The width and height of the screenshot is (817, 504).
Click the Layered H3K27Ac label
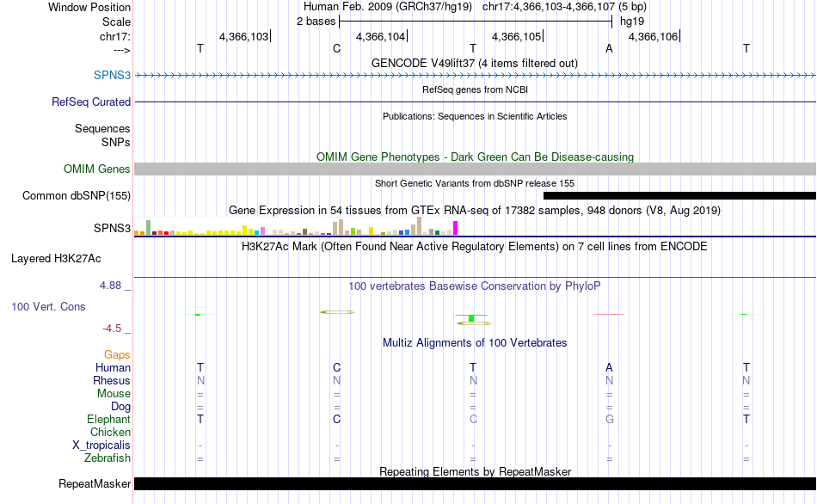[56, 259]
